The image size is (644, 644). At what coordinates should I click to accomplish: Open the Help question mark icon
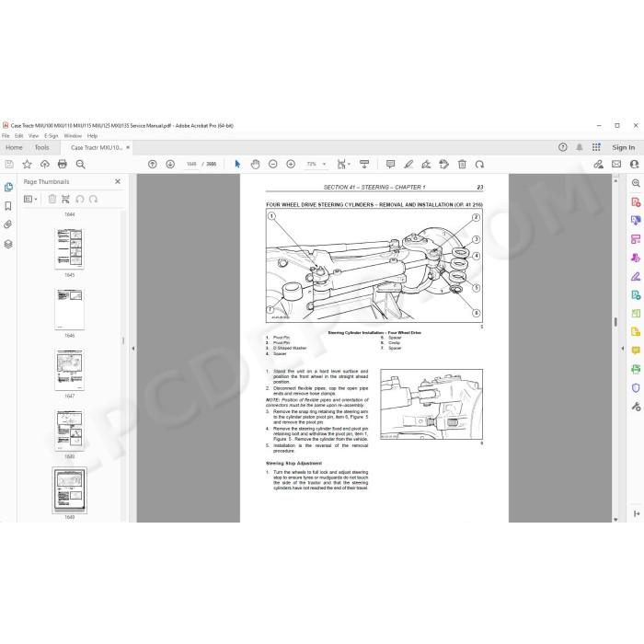tap(563, 147)
